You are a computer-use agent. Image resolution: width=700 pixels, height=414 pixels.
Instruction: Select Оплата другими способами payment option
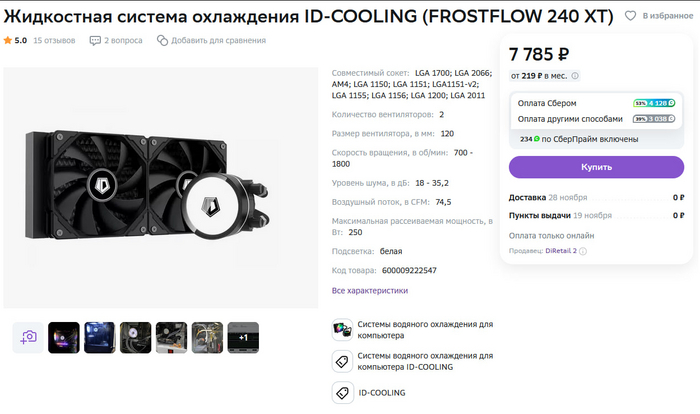click(596, 119)
